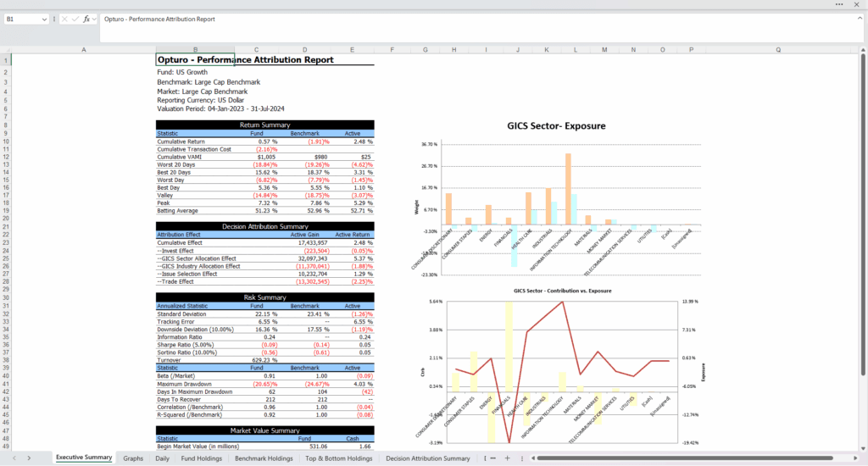Collapse the formula bar with chevron
868x466 pixels.
click(860, 19)
